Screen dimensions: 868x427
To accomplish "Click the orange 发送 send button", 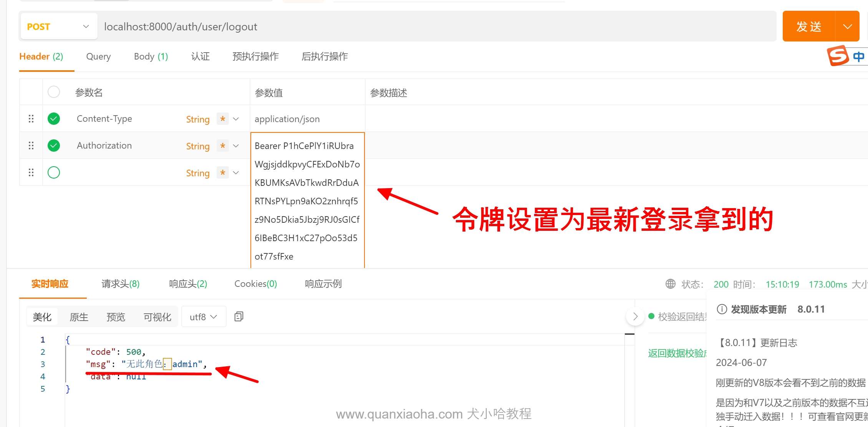I will (x=808, y=26).
